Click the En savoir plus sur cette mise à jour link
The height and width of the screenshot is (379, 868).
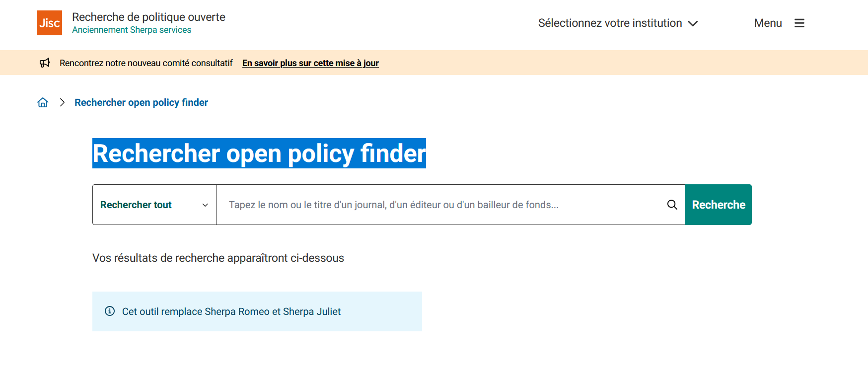[x=310, y=63]
